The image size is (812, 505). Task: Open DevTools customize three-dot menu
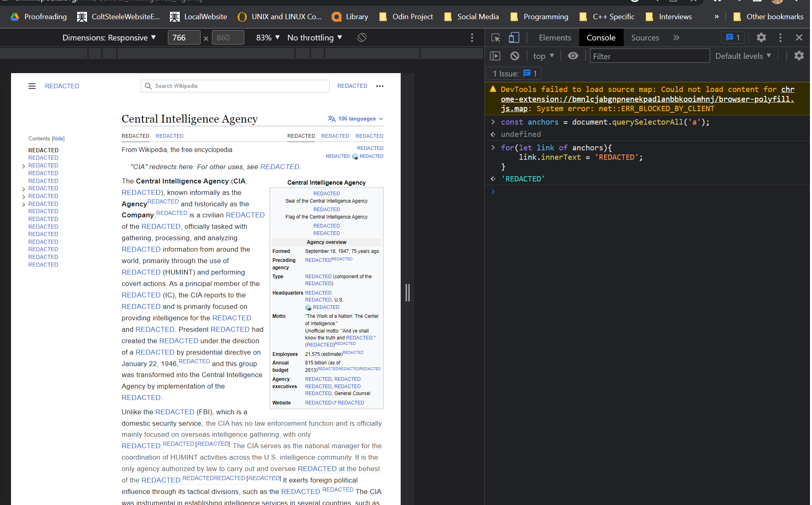click(780, 38)
